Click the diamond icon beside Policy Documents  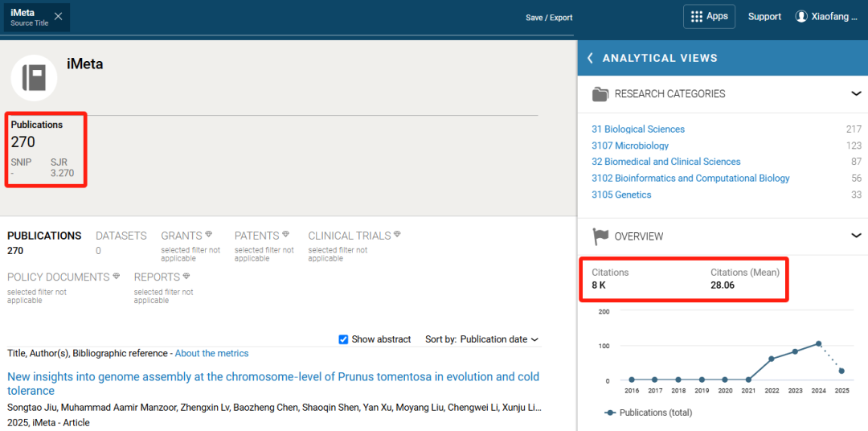point(117,276)
